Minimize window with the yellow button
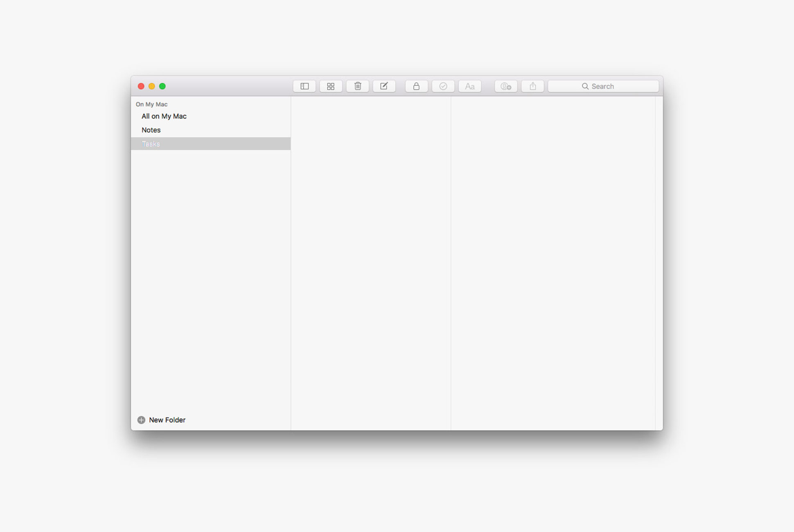The image size is (794, 532). click(152, 86)
